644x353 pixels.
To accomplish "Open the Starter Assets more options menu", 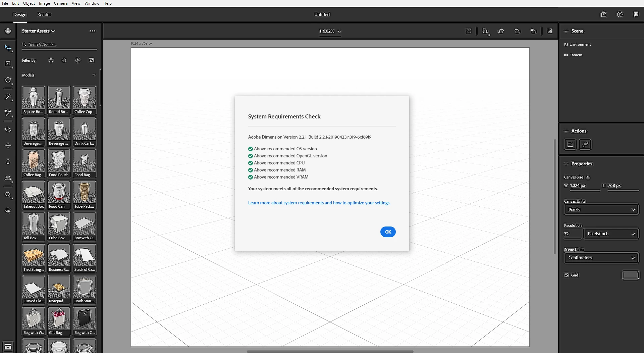I will (93, 31).
